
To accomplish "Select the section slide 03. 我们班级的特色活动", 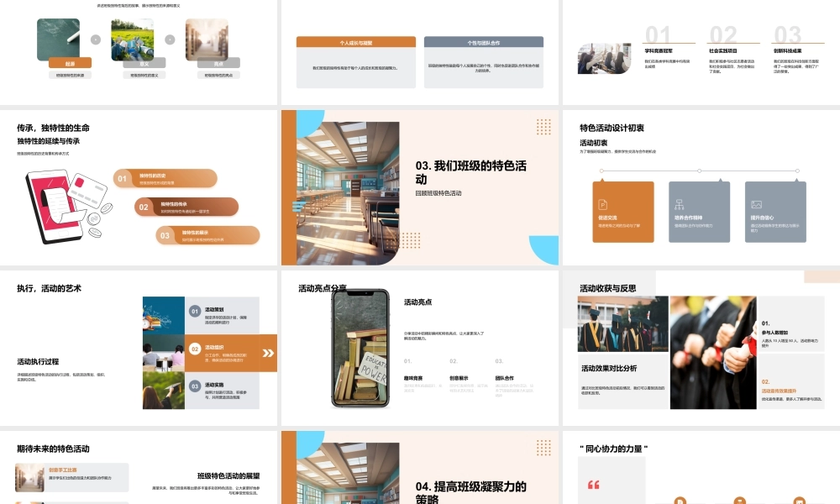I will click(420, 187).
